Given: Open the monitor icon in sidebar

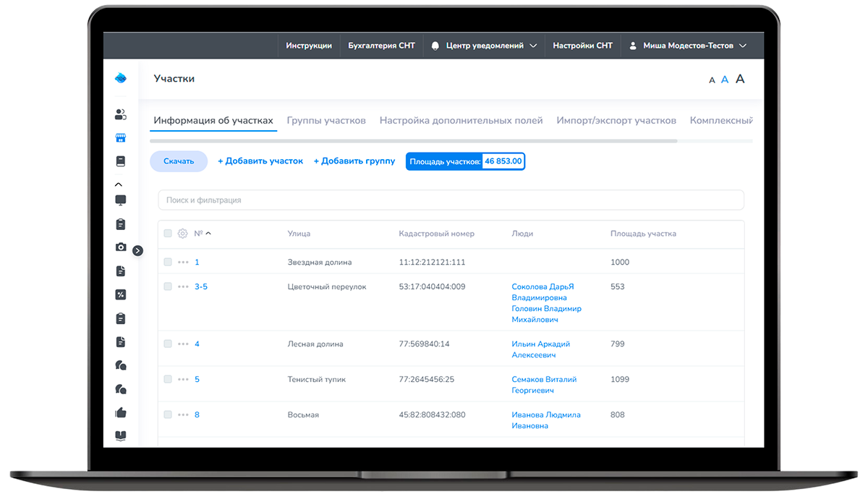Looking at the screenshot, I should pos(121,200).
